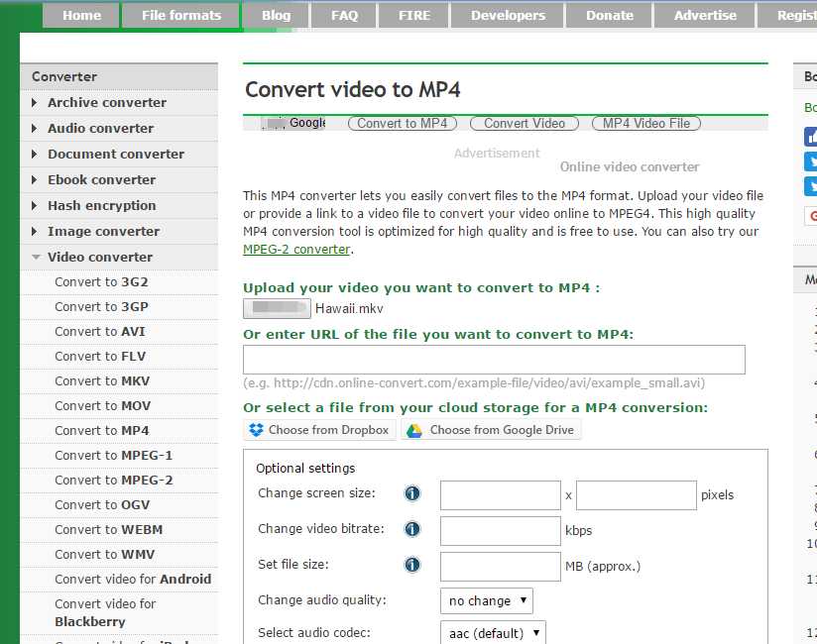Go to the Developers tab
The height and width of the screenshot is (644, 817).
pyautogui.click(x=508, y=15)
